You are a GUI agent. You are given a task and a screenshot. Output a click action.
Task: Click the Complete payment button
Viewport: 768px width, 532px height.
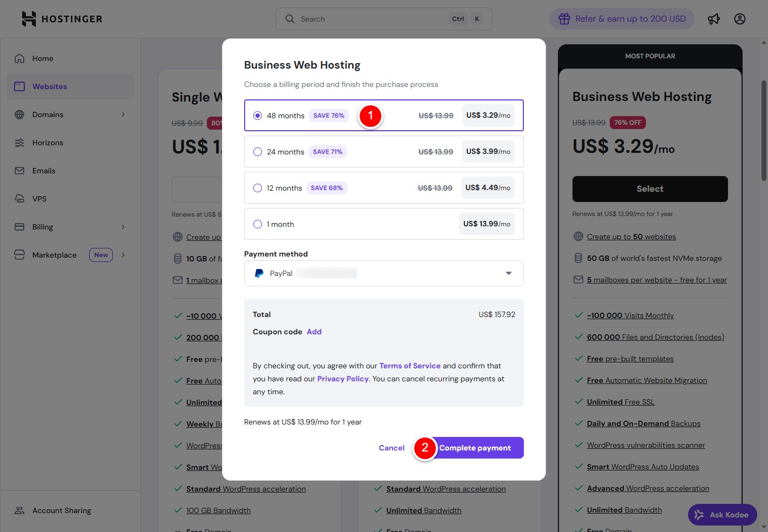coord(475,448)
